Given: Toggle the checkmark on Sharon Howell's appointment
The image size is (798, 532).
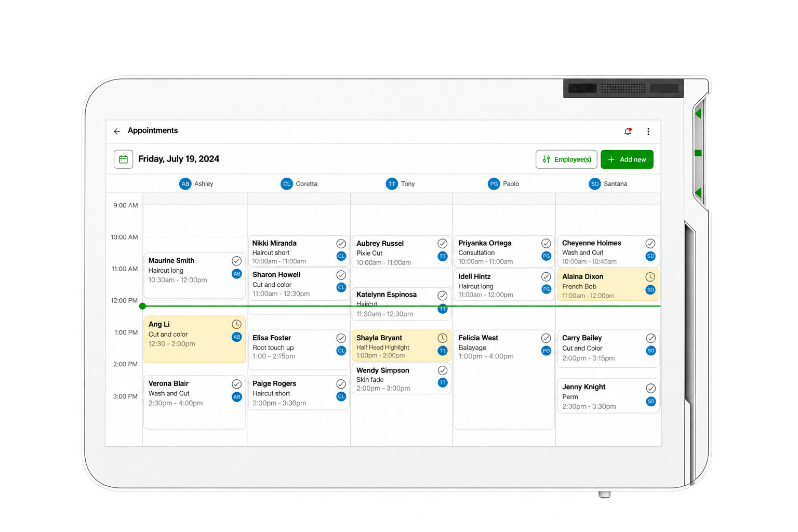Looking at the screenshot, I should coord(341,275).
